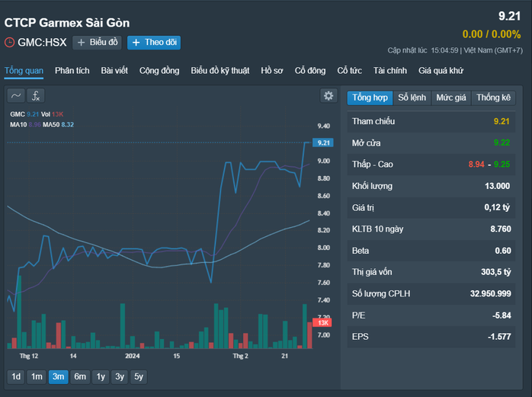The height and width of the screenshot is (397, 532).
Task: Click the Thg 12 date label on axis
Action: (29, 356)
